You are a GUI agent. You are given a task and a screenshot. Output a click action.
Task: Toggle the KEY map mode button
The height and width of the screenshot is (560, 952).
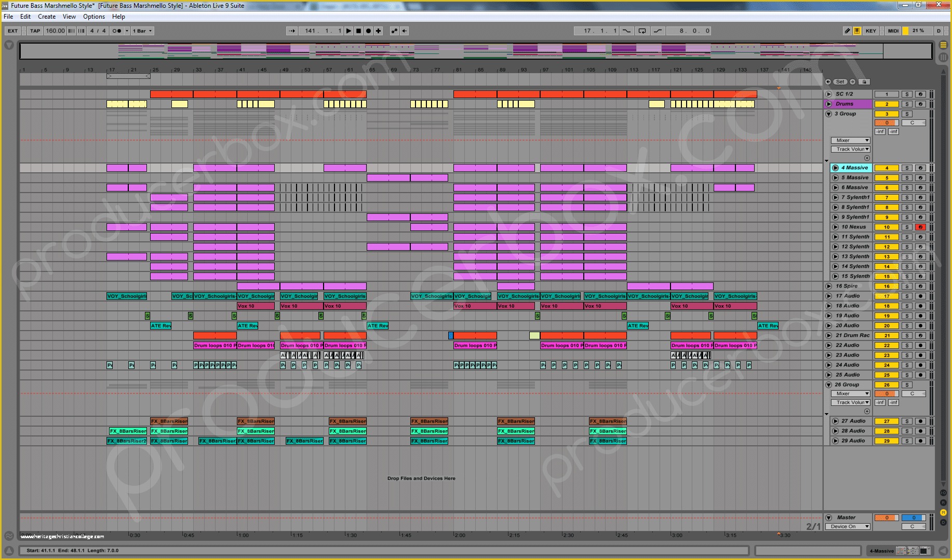(871, 31)
